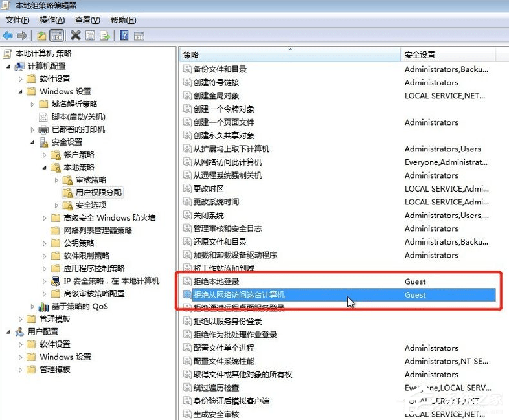509x420 pixels.
Task: Expand the 帐户策略 node
Action: click(45, 155)
